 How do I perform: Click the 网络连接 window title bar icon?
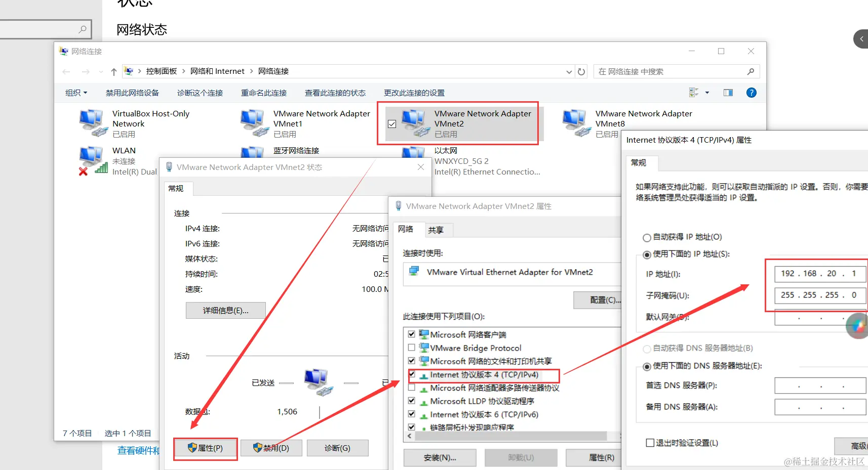(x=64, y=51)
